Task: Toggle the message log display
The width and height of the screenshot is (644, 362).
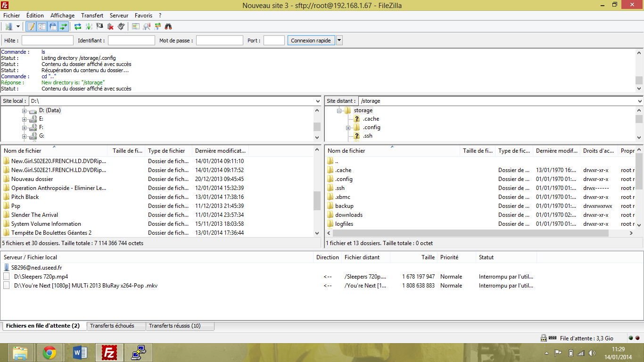Action: 31,26
